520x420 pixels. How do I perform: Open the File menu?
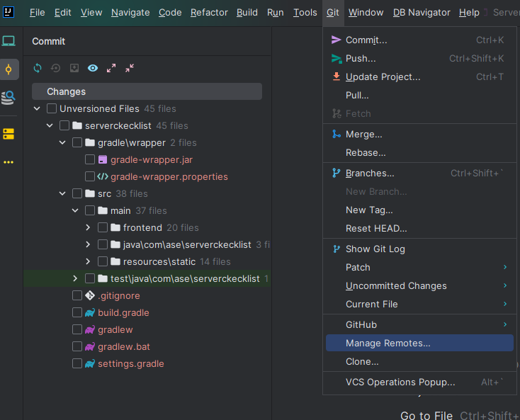click(x=37, y=13)
